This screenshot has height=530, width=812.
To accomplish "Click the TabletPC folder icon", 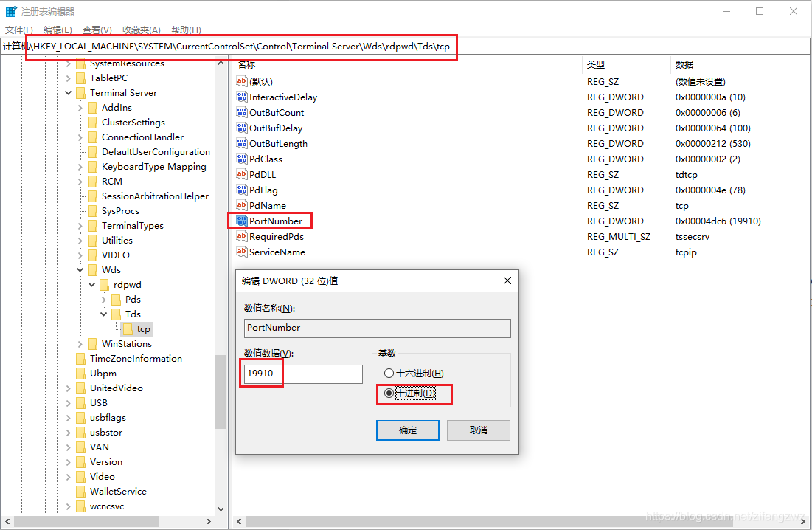I will click(81, 78).
